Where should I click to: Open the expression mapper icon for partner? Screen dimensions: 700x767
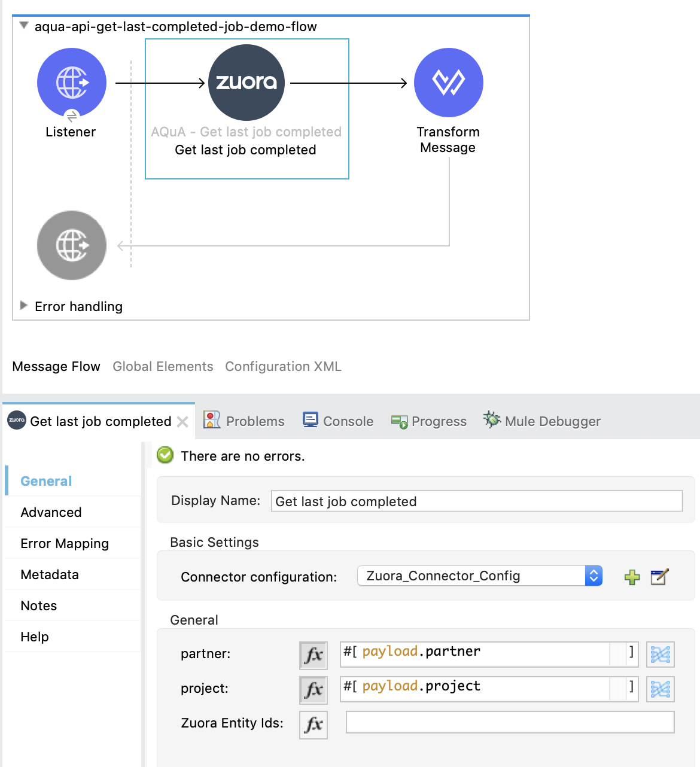[x=660, y=655]
